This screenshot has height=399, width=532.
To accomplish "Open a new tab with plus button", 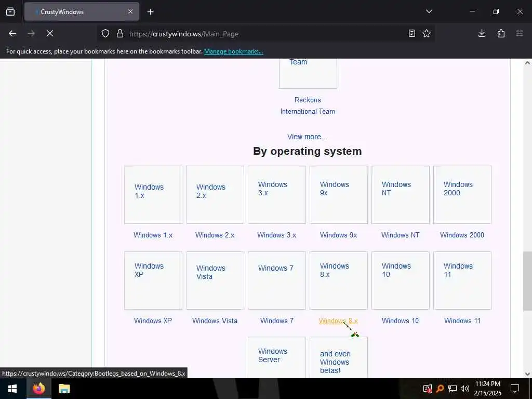I will (150, 12).
